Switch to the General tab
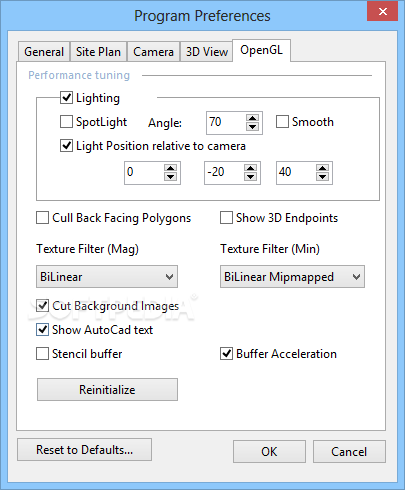This screenshot has height=490, width=405. coord(44,52)
